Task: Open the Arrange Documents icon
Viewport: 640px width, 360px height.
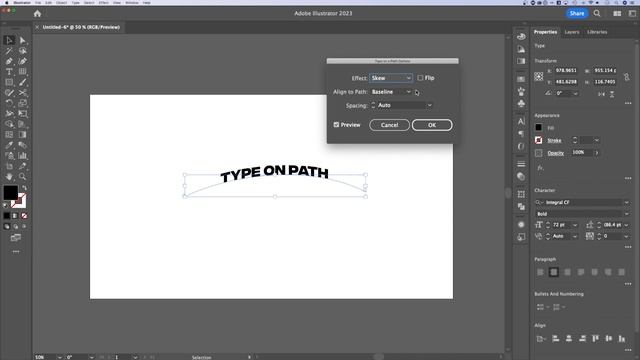Action: coord(617,13)
